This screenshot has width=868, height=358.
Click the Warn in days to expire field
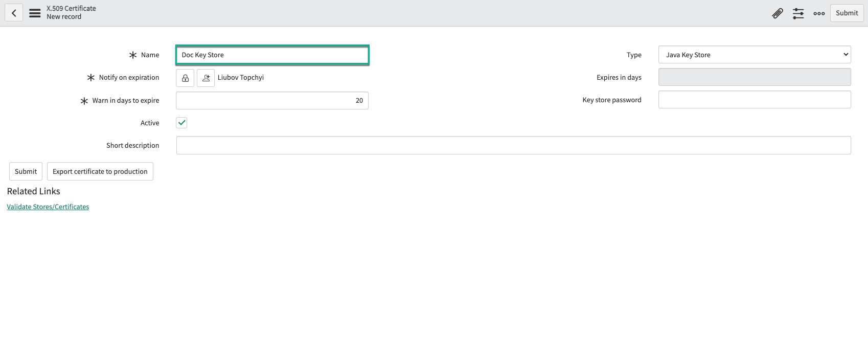click(x=272, y=100)
